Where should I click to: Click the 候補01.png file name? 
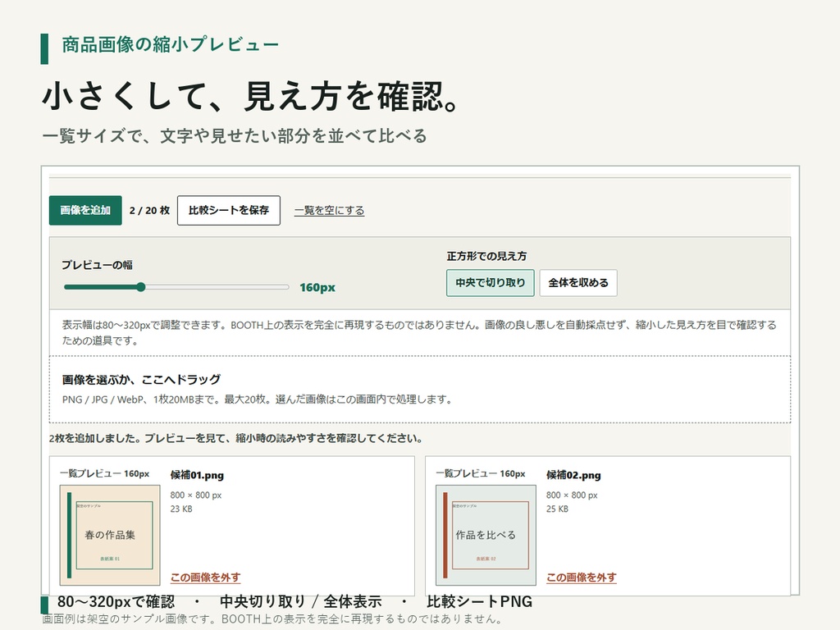pos(197,475)
